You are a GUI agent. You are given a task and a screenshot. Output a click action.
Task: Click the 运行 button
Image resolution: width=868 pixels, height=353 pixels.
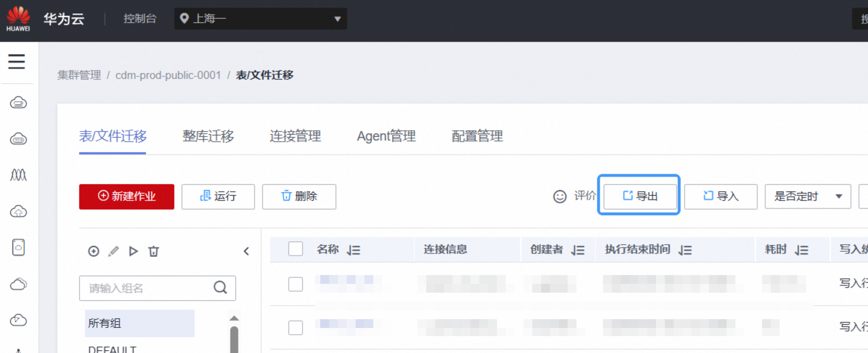point(218,196)
